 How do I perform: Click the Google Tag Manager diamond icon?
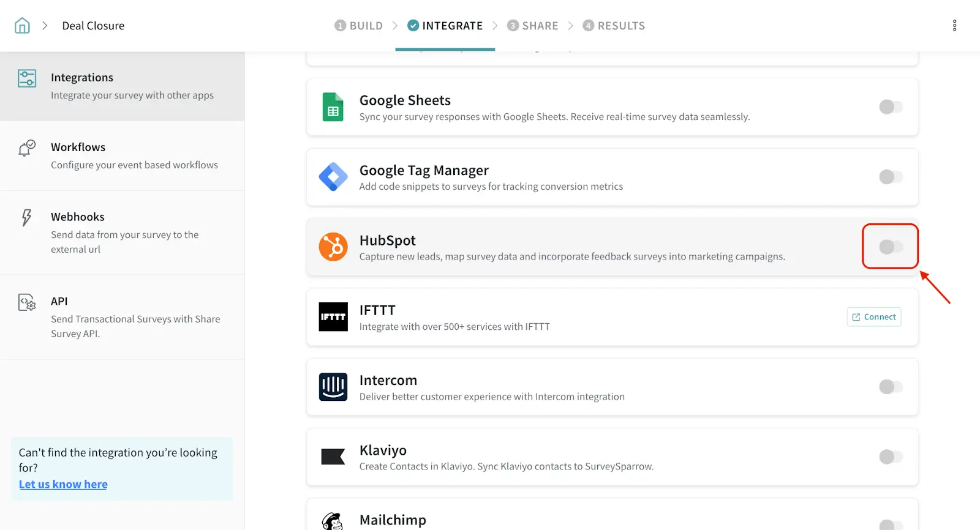tap(333, 177)
